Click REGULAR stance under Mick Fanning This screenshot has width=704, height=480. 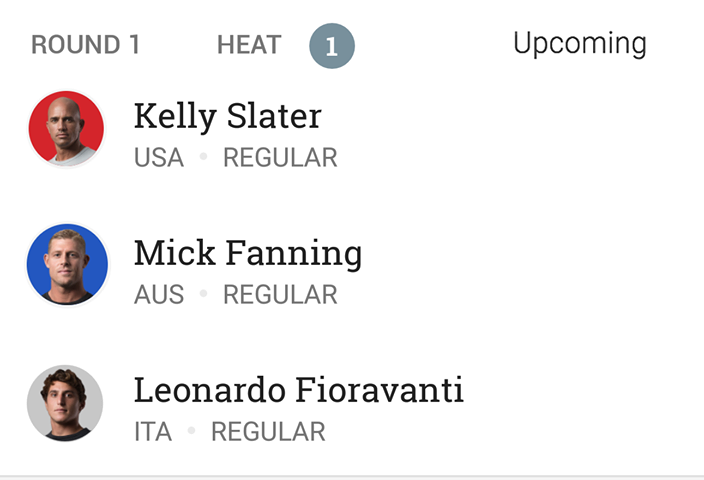click(280, 295)
